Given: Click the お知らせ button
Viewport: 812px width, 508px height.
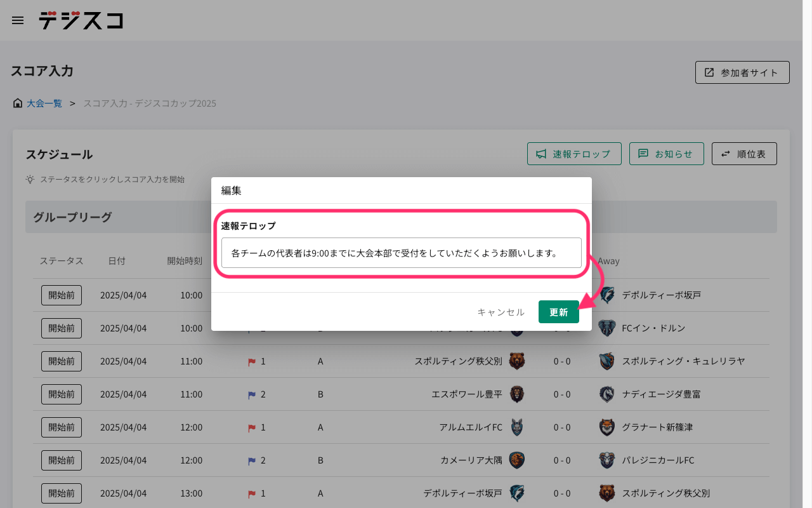Looking at the screenshot, I should click(x=666, y=154).
